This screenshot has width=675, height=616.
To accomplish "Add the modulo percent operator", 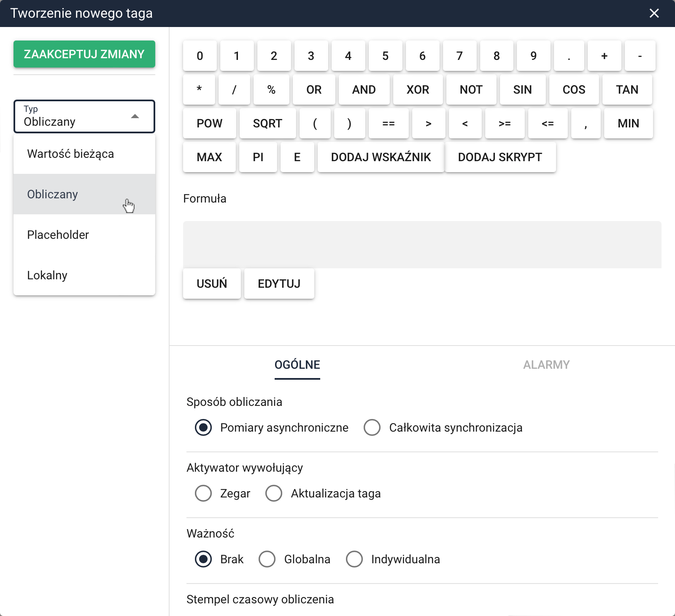I will [271, 89].
